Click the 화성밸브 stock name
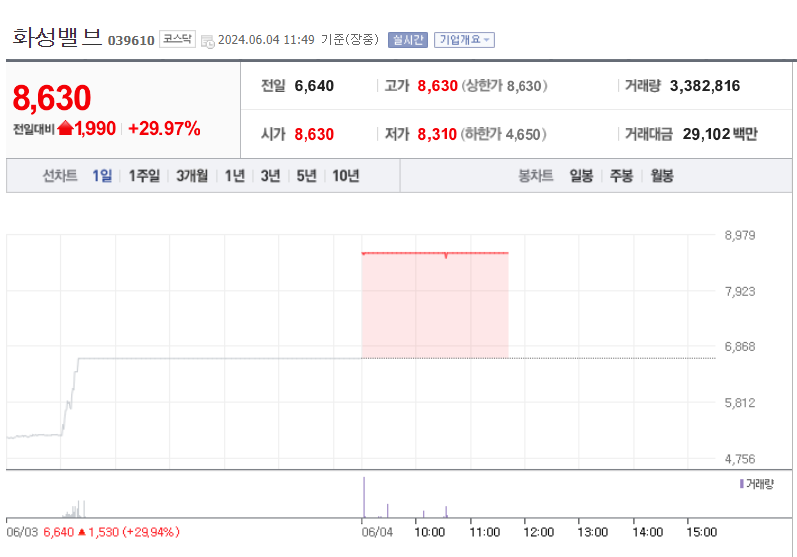This screenshot has width=797, height=557. click(57, 37)
